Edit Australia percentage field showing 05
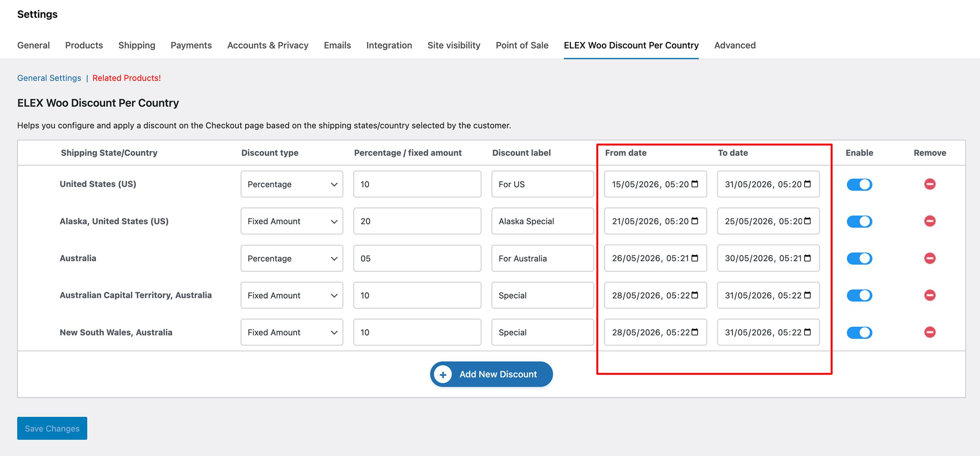 [417, 258]
